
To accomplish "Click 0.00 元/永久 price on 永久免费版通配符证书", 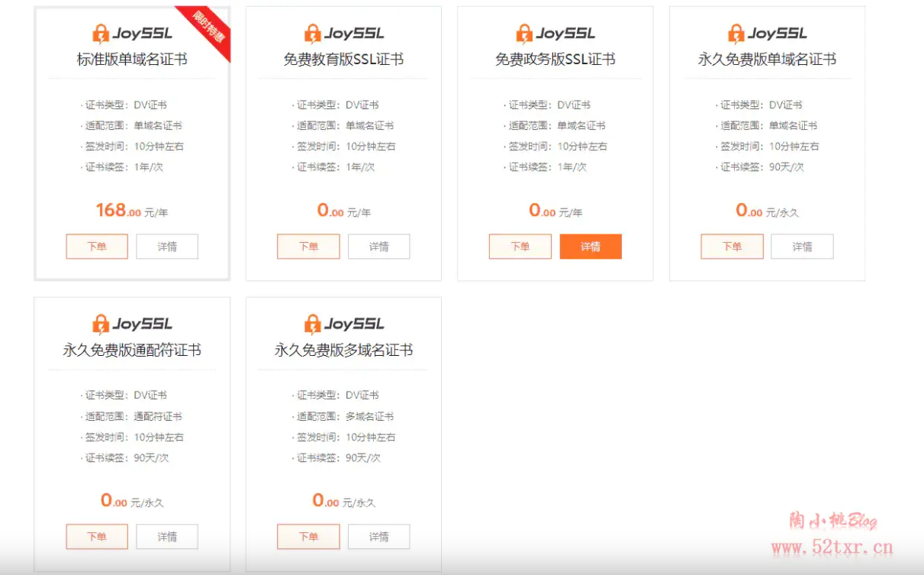I will [x=132, y=501].
